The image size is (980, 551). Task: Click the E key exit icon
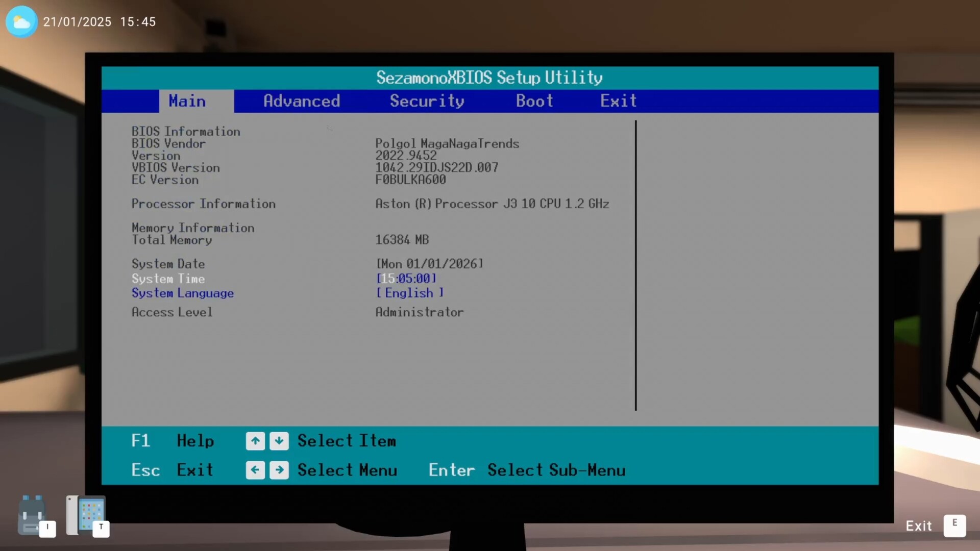pos(954,525)
